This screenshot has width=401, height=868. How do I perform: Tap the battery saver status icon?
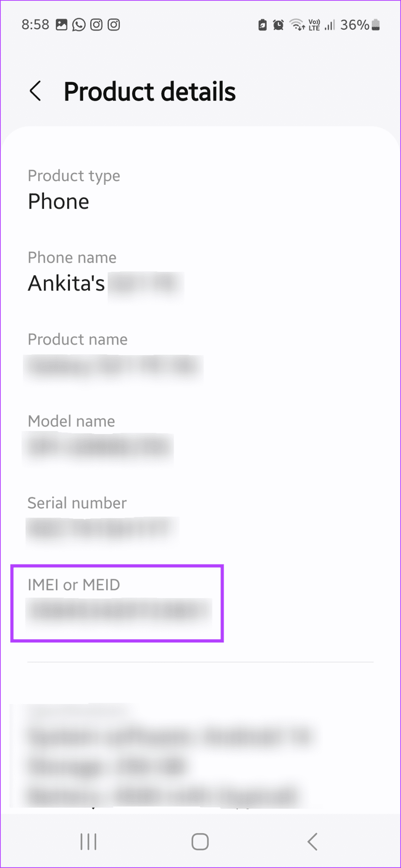tap(262, 25)
